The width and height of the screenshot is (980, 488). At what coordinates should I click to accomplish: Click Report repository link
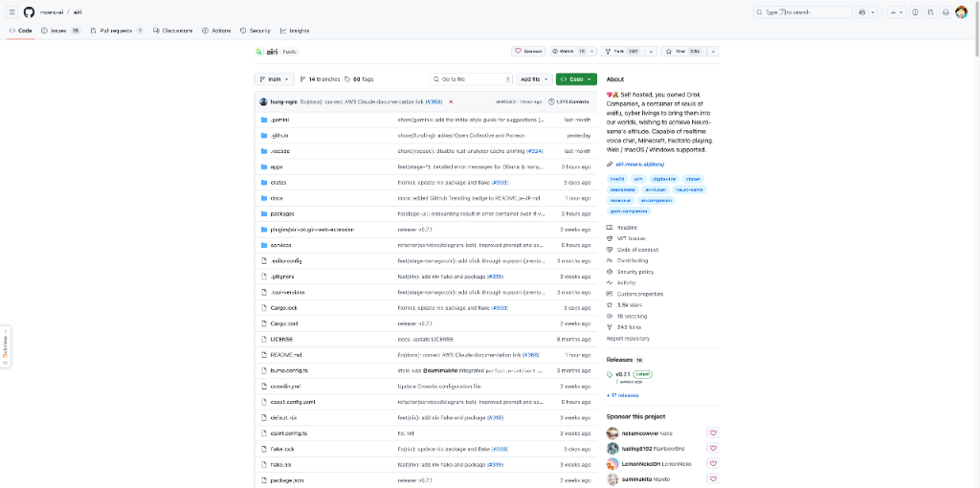point(628,338)
